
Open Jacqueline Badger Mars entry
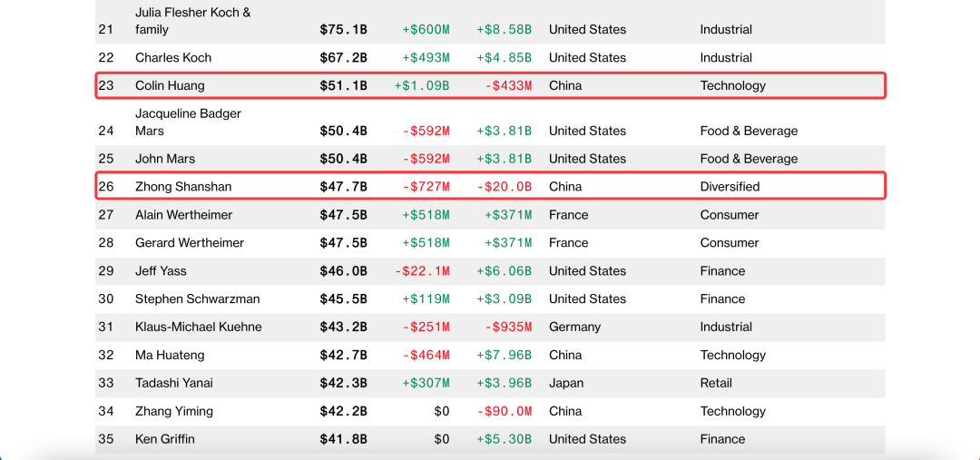tap(188, 122)
